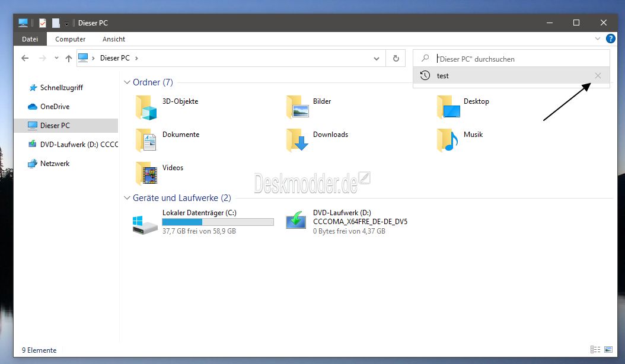625x364 pixels.
Task: Click the Ordner (7) group header
Action: click(x=152, y=82)
